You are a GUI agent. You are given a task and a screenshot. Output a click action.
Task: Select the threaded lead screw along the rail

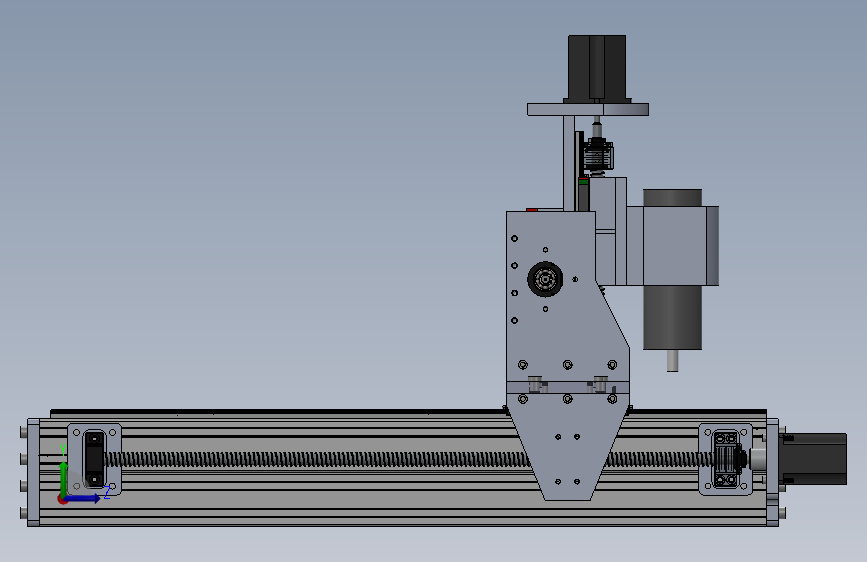pyautogui.click(x=318, y=459)
